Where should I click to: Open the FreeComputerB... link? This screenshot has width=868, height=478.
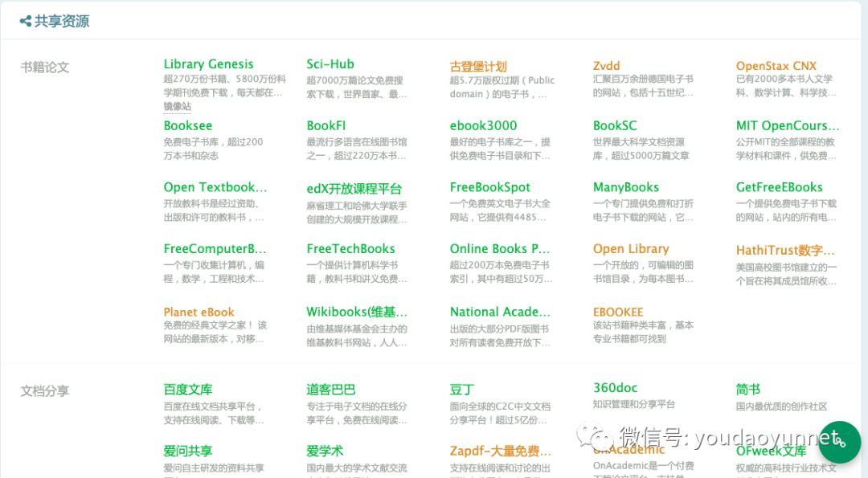215,249
